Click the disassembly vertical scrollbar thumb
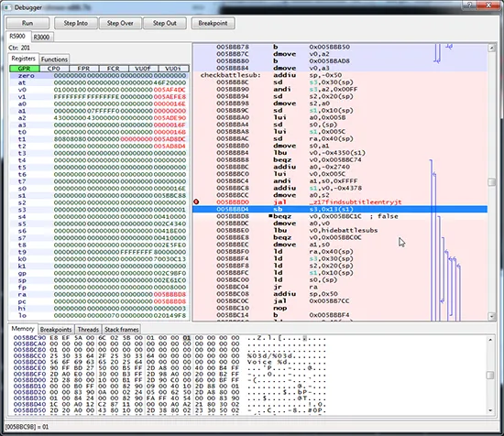This screenshot has height=436, width=504. pos(491,182)
